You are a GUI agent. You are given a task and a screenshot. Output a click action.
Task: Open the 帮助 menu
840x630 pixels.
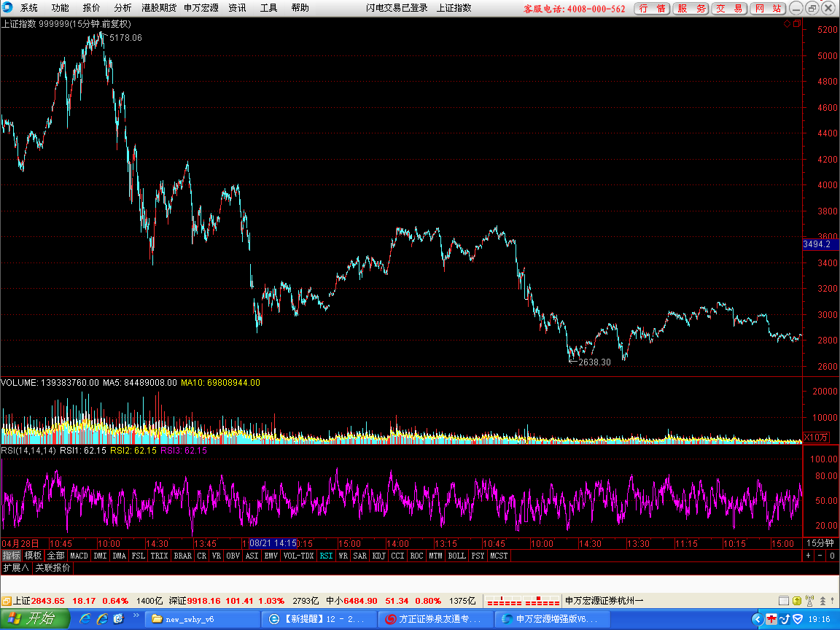click(300, 8)
